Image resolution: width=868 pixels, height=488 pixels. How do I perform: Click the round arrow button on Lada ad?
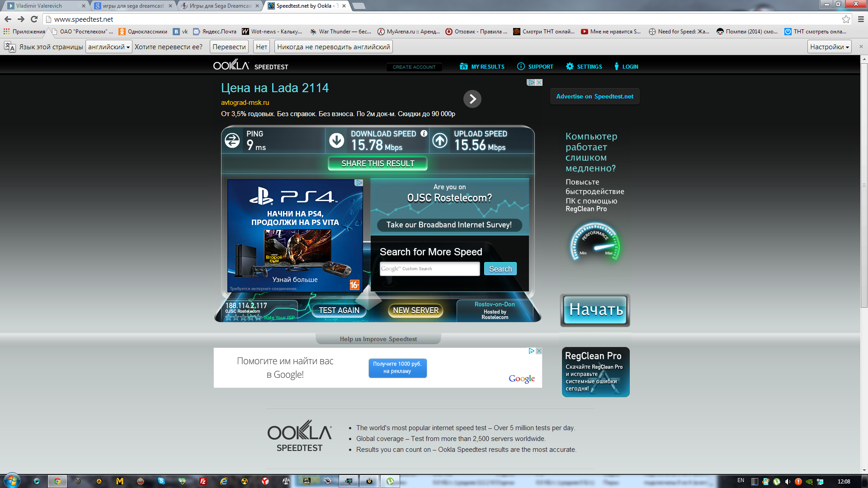point(472,99)
